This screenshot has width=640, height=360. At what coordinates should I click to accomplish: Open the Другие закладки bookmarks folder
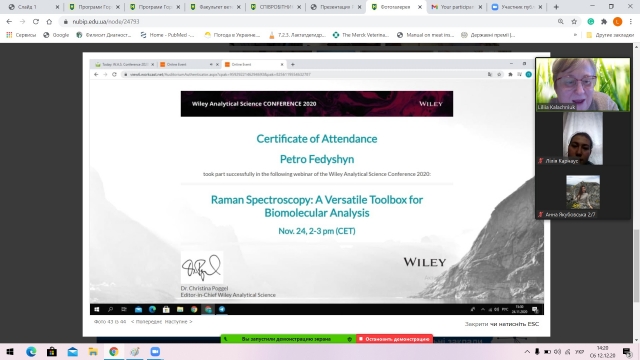tap(610, 35)
